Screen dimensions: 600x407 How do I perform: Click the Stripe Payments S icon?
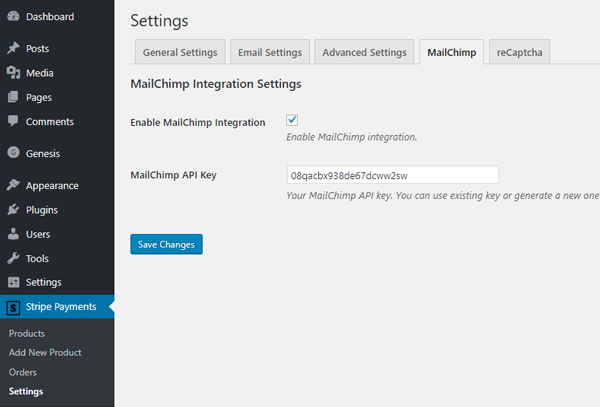tap(13, 307)
